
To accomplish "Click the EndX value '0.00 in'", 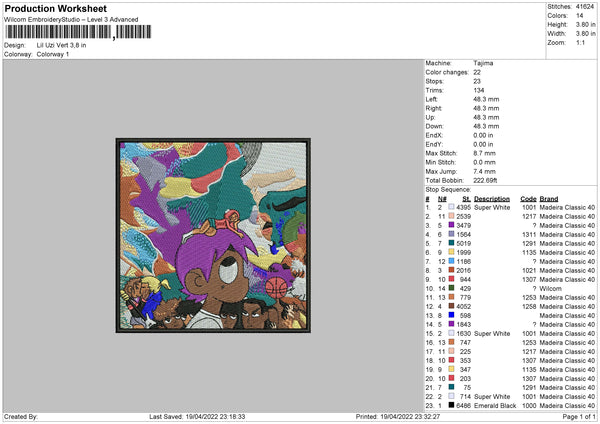I will (x=483, y=135).
